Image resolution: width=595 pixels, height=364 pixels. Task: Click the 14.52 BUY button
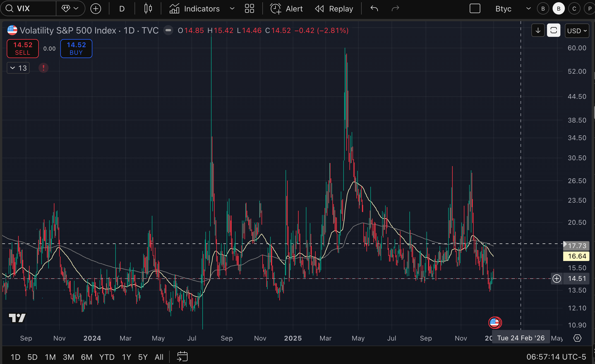76,49
